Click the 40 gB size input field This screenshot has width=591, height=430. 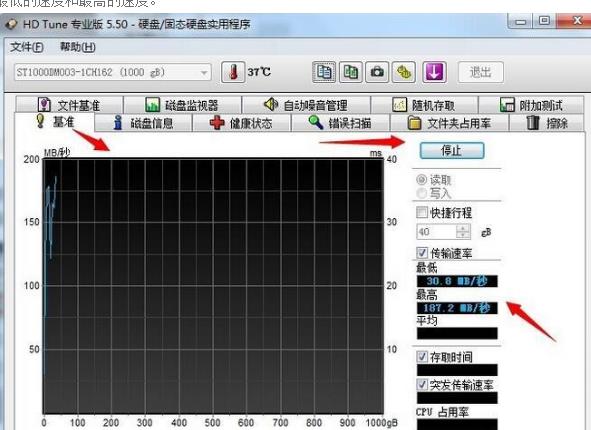[436, 232]
